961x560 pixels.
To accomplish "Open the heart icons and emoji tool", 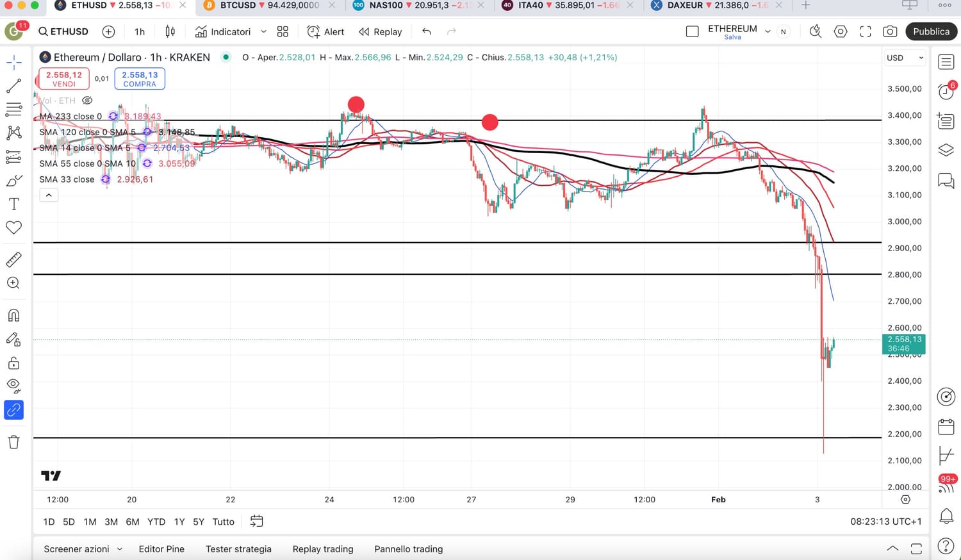I will (13, 227).
